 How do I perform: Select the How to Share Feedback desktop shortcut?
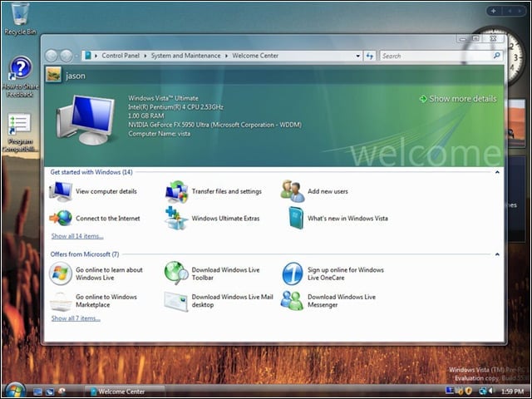coord(20,77)
